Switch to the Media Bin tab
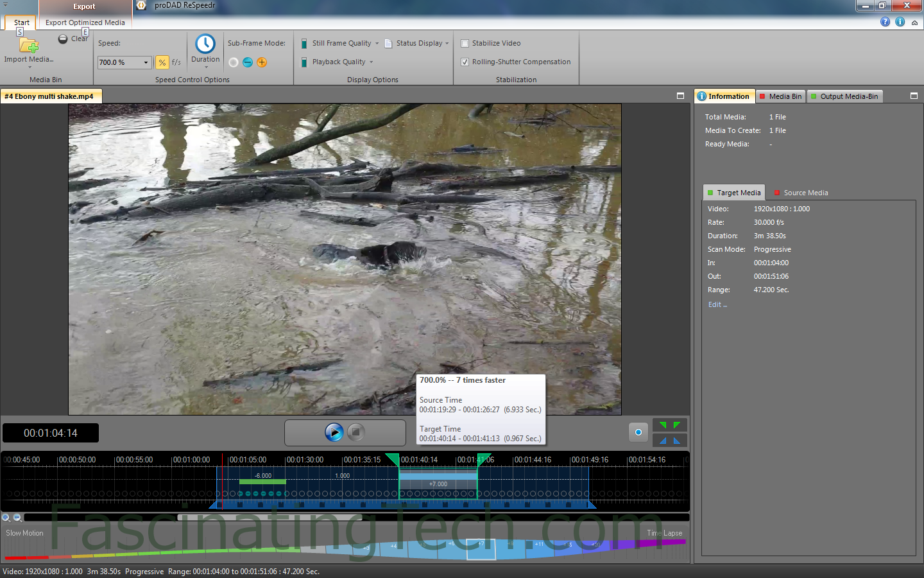 click(781, 96)
